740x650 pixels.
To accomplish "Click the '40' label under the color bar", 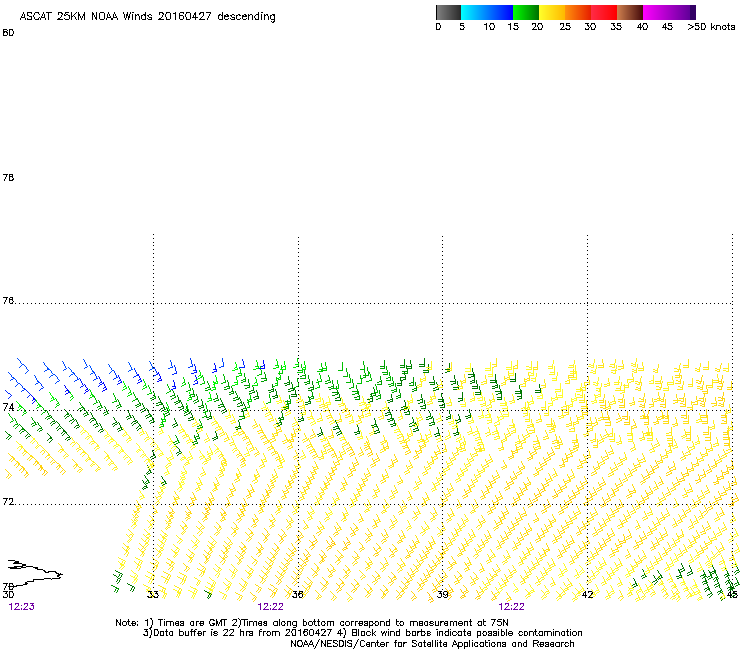I will coord(642,27).
